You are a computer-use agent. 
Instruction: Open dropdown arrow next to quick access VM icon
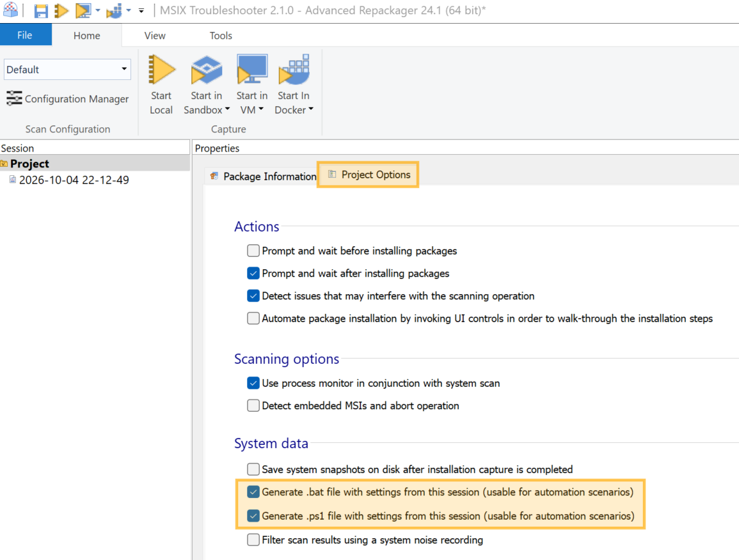(98, 10)
